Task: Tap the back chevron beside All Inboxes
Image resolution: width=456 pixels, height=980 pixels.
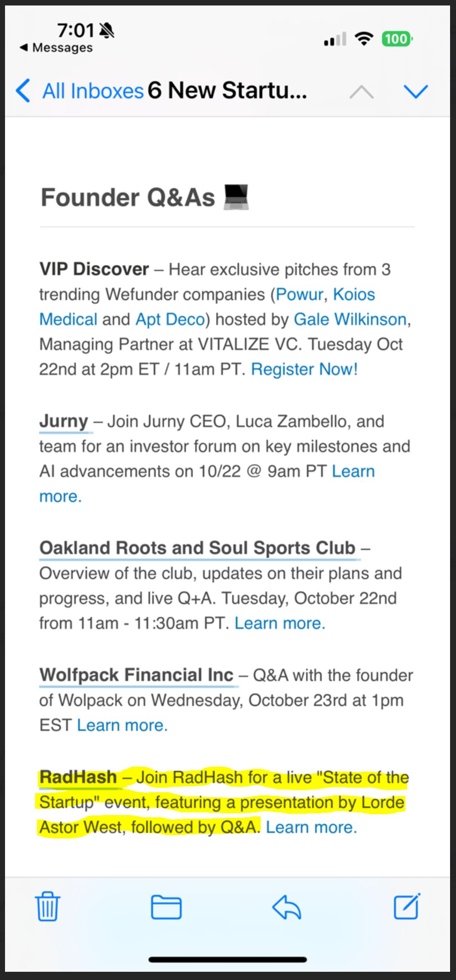Action: 23,90
